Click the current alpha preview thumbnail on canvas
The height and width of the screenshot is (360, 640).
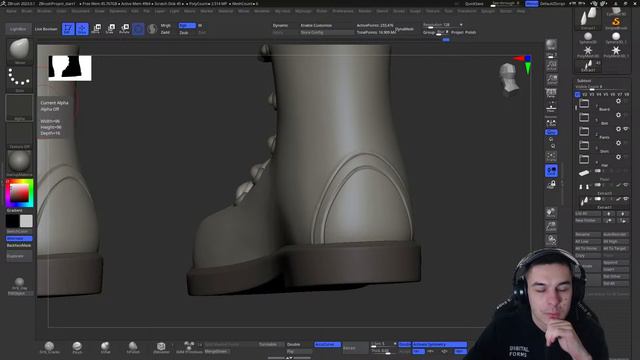[70, 68]
